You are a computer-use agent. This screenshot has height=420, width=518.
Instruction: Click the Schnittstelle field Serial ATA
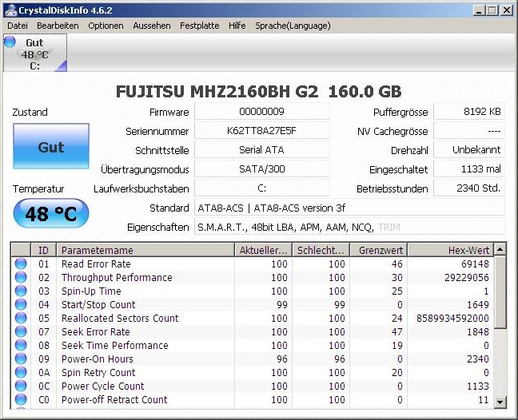pos(262,150)
